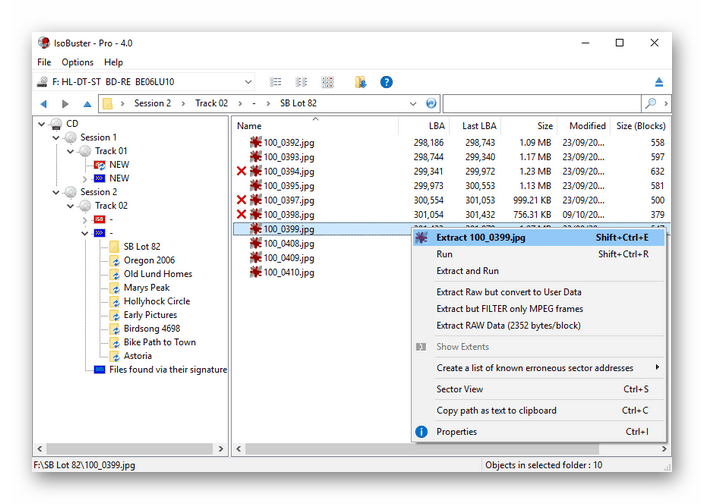Viewport: 704px width, 504px height.
Task: Switch to large icons view
Action: point(328,82)
